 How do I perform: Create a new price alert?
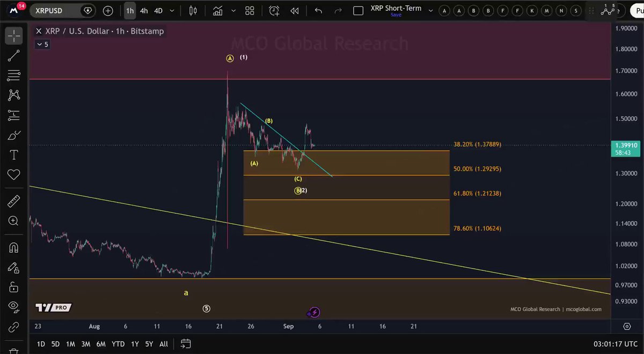point(274,11)
